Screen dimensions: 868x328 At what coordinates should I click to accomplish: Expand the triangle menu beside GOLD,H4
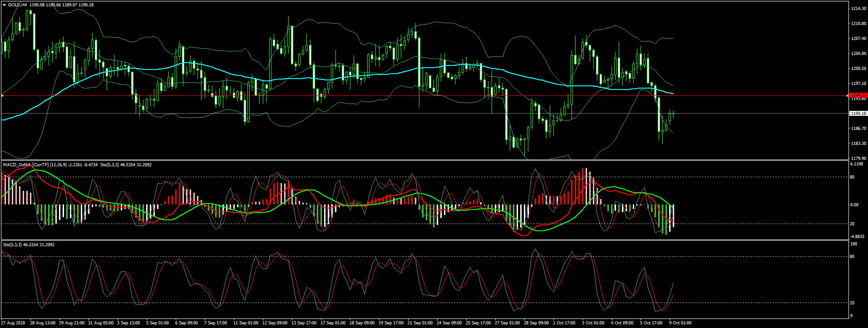4,5
